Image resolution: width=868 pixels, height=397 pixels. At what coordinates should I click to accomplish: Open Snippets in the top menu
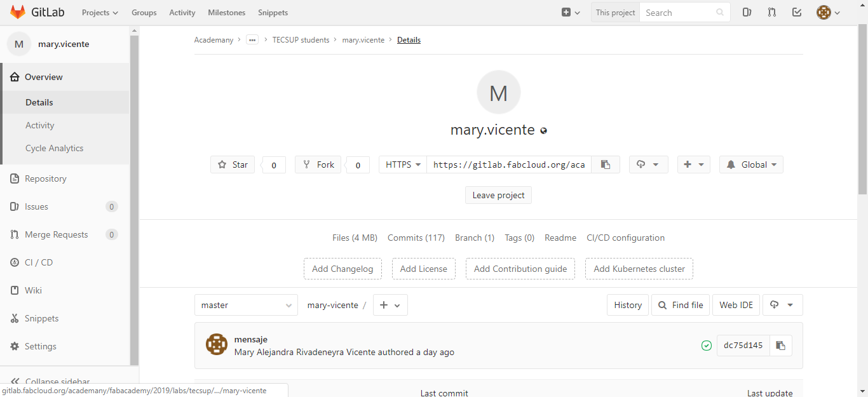[x=273, y=13]
